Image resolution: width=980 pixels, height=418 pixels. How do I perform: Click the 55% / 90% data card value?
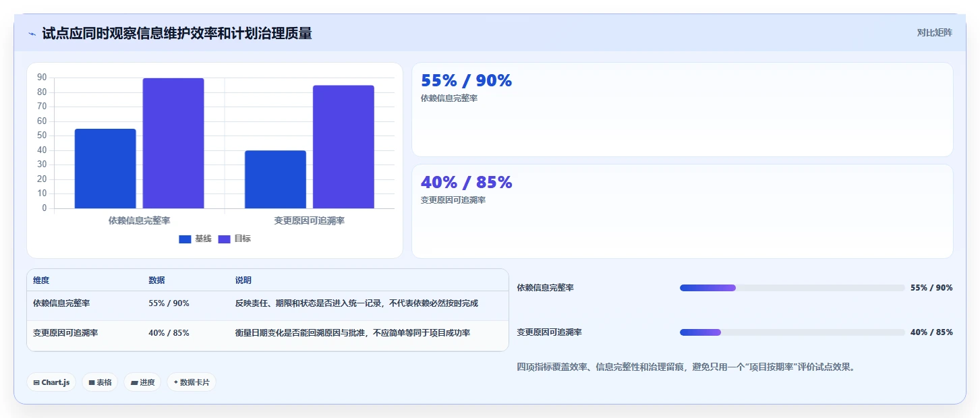pyautogui.click(x=466, y=81)
